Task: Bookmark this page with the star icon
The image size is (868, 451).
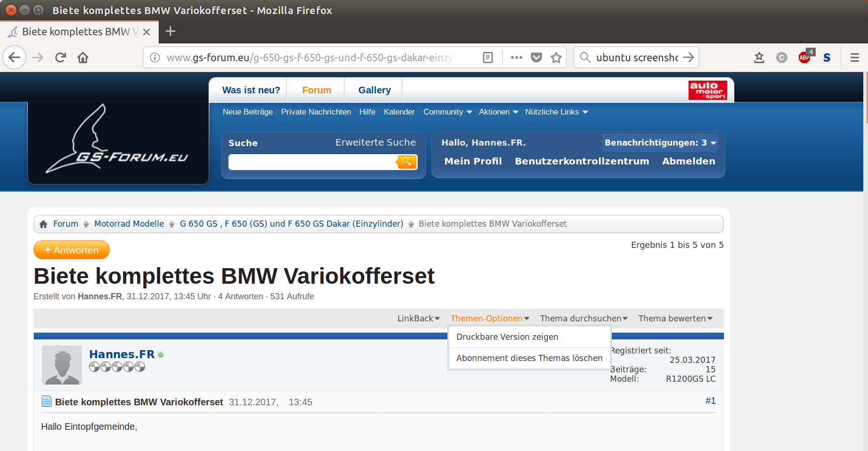Action: (x=556, y=57)
